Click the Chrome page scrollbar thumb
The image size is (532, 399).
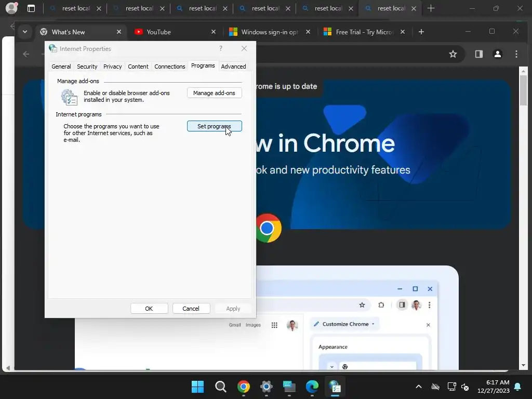tap(524, 90)
